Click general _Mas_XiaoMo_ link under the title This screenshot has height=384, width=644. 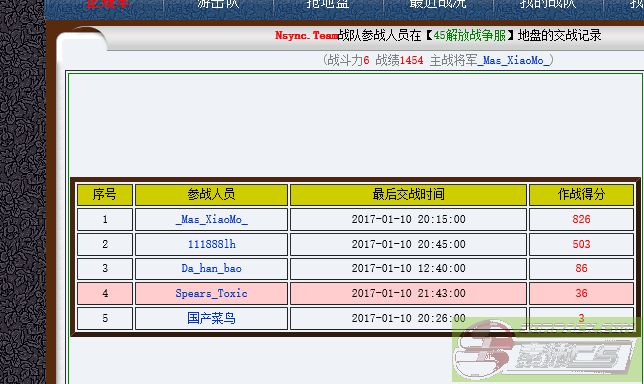[x=513, y=60]
